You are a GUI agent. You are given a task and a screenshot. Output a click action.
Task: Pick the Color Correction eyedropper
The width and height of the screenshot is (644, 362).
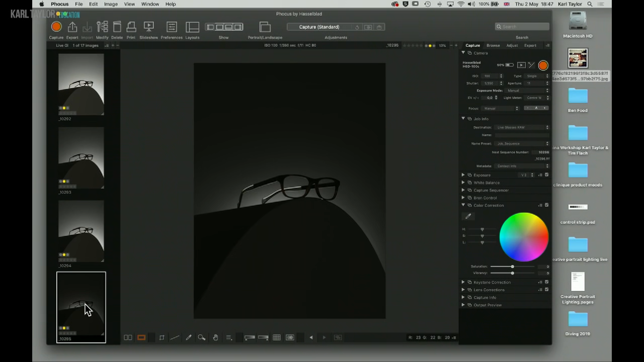pyautogui.click(x=468, y=216)
